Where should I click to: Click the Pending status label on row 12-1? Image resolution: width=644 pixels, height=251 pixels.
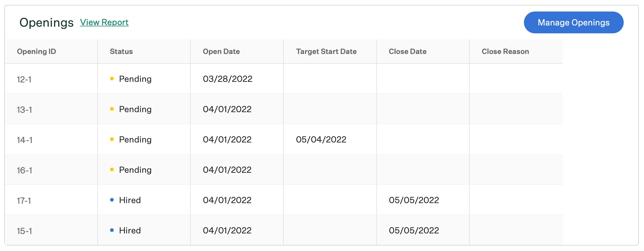[x=135, y=79]
